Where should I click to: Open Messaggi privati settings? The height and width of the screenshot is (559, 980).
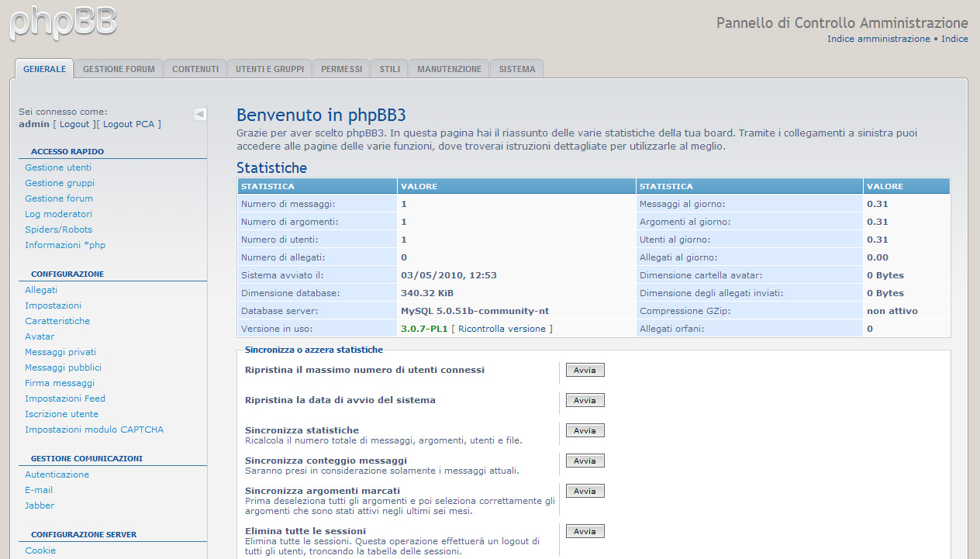(60, 352)
